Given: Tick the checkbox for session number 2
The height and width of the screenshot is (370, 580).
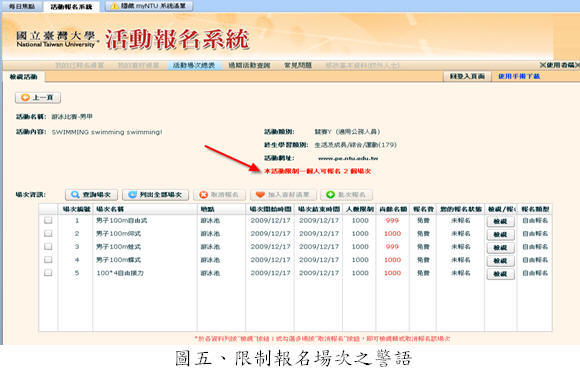Looking at the screenshot, I should tap(48, 233).
